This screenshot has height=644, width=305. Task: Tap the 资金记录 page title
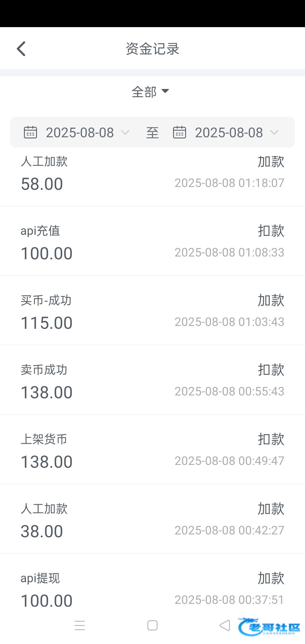pyautogui.click(x=152, y=49)
